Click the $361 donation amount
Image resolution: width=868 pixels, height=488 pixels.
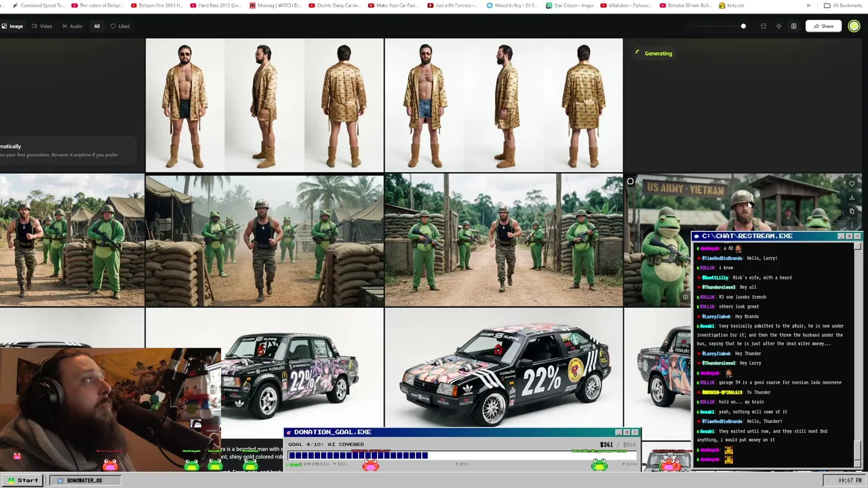pyautogui.click(x=606, y=445)
